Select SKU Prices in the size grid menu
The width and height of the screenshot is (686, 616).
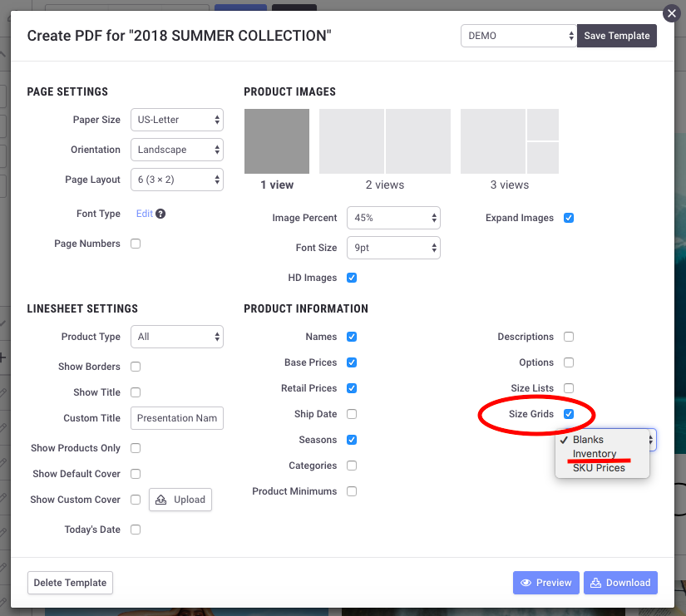(x=597, y=467)
